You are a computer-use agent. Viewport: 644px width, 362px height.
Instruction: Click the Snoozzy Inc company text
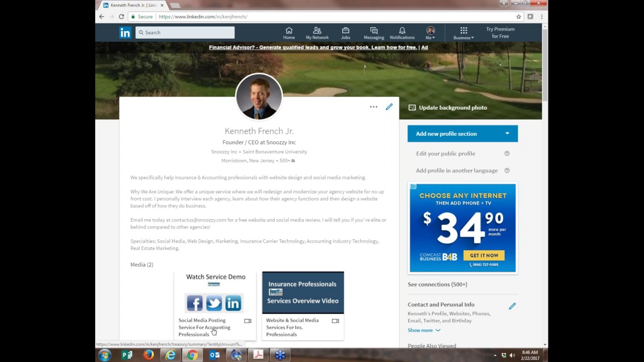tap(224, 152)
